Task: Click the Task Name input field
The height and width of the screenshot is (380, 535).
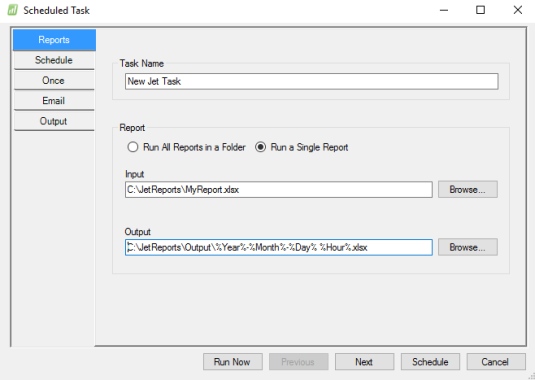Action: pyautogui.click(x=312, y=82)
